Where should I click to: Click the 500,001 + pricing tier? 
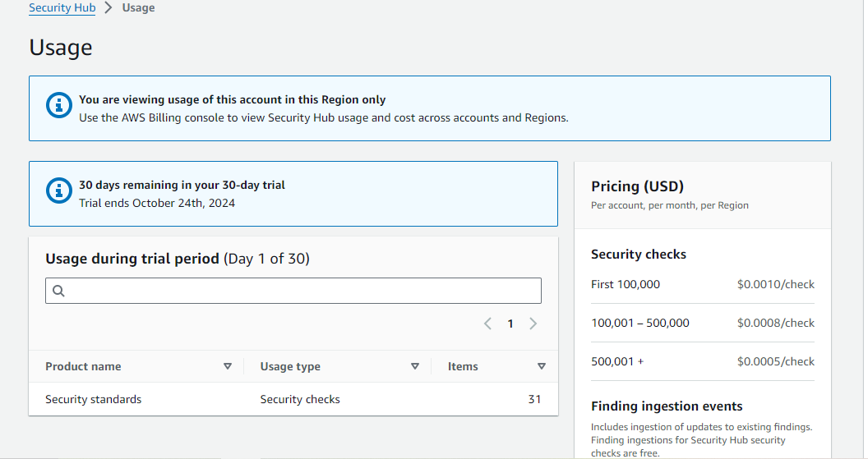(x=617, y=361)
